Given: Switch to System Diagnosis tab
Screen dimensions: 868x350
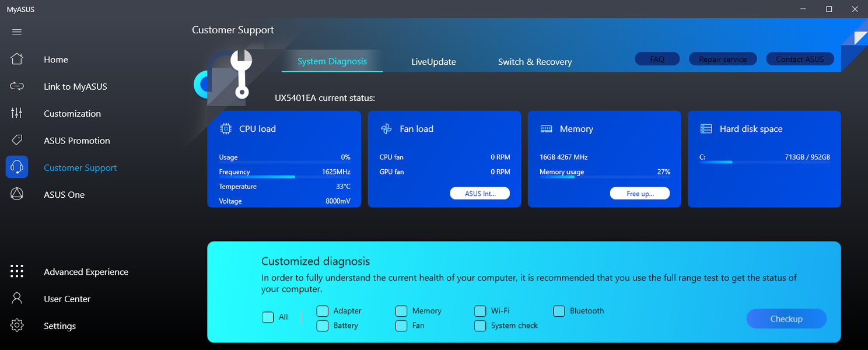Looking at the screenshot, I should pyautogui.click(x=332, y=61).
